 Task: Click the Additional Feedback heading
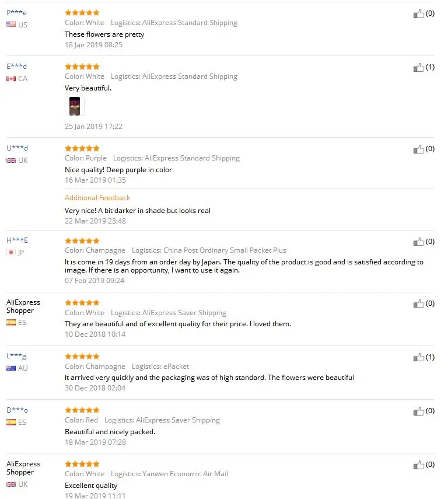point(97,198)
